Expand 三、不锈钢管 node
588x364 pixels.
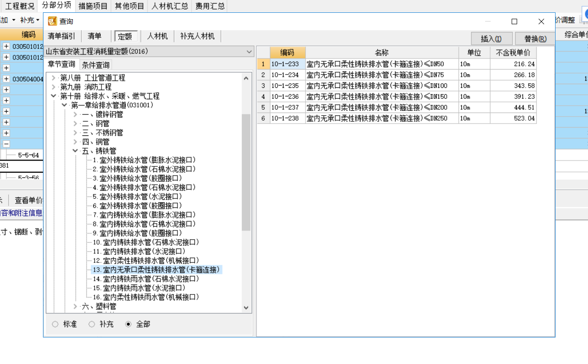75,133
